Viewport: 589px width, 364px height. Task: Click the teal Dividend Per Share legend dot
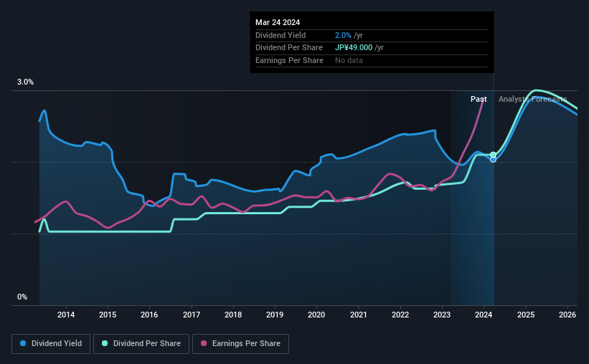(105, 343)
